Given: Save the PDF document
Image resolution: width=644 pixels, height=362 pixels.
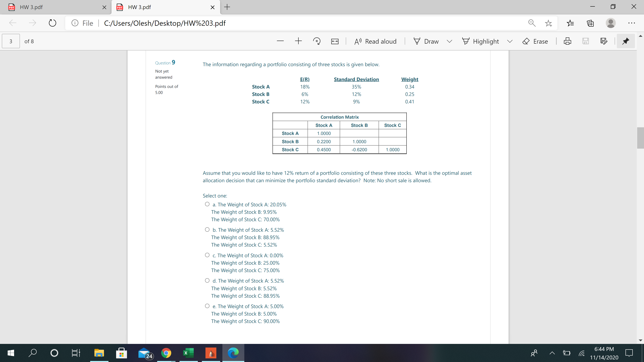Looking at the screenshot, I should [586, 41].
